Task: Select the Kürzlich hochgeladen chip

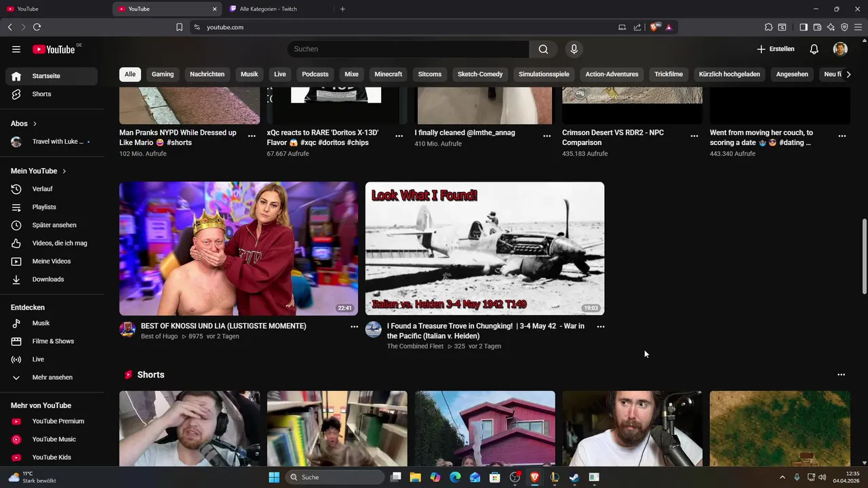Action: pyautogui.click(x=730, y=74)
